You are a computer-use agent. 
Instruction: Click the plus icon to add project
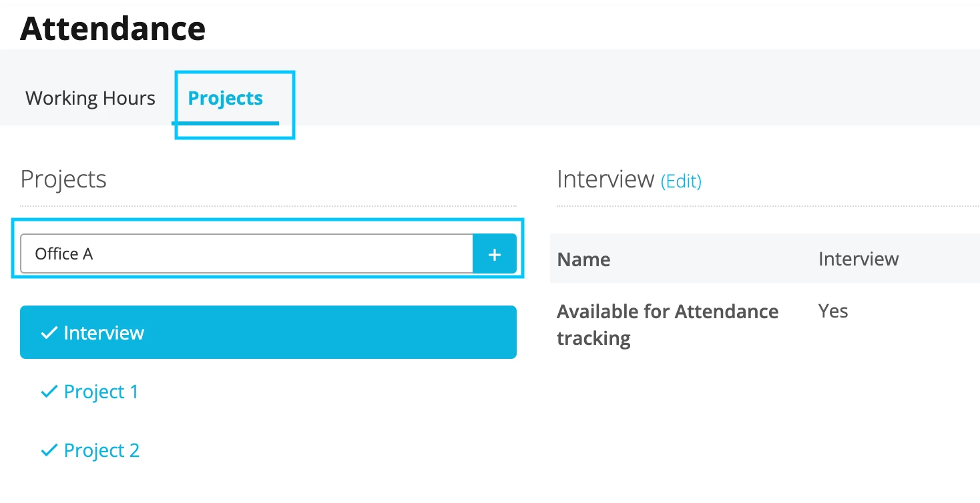tap(495, 254)
